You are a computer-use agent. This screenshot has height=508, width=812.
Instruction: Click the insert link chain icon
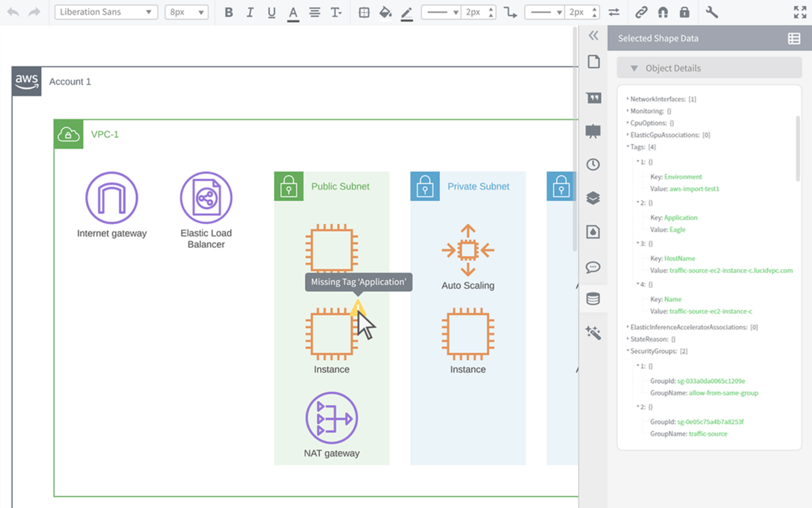pyautogui.click(x=641, y=12)
